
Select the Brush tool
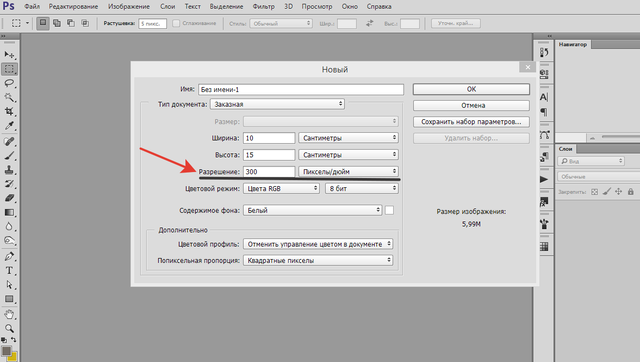[9, 155]
